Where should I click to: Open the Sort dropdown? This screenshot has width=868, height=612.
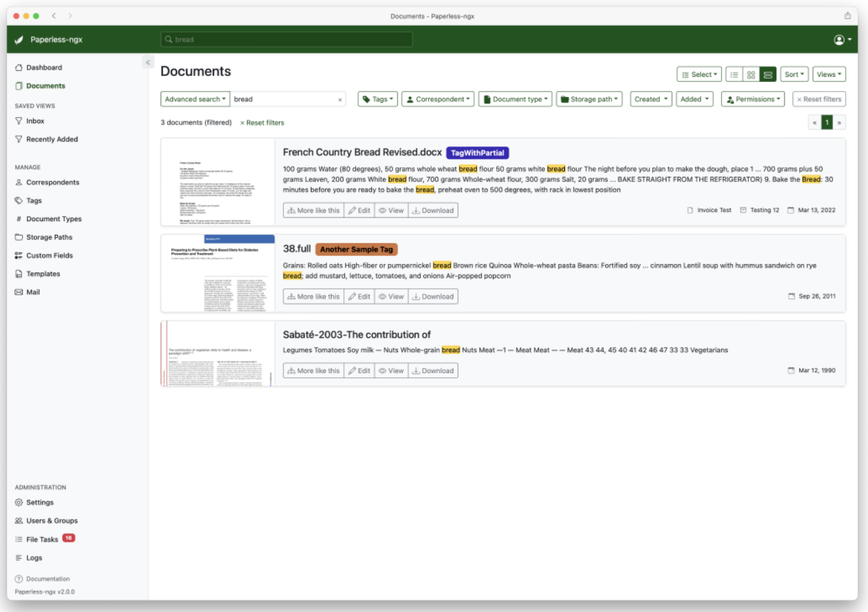point(795,74)
